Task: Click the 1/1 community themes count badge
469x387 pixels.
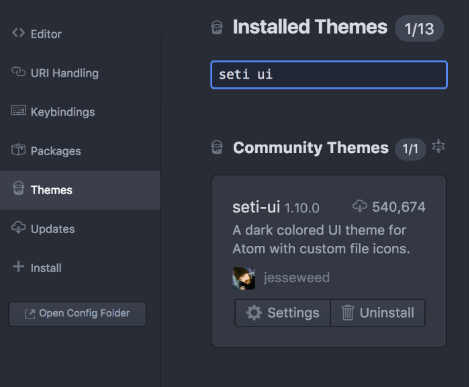Action: pyautogui.click(x=410, y=149)
